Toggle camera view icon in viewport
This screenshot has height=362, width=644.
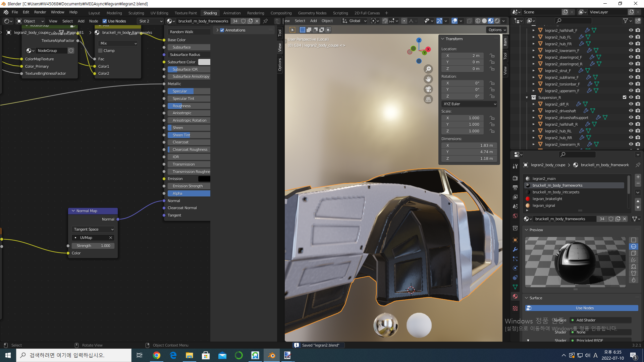pyautogui.click(x=428, y=89)
